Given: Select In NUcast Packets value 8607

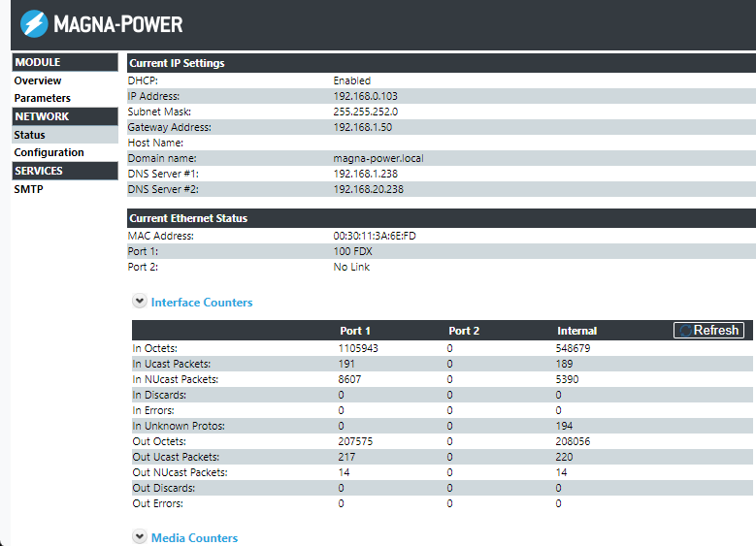Looking at the screenshot, I should tap(349, 379).
